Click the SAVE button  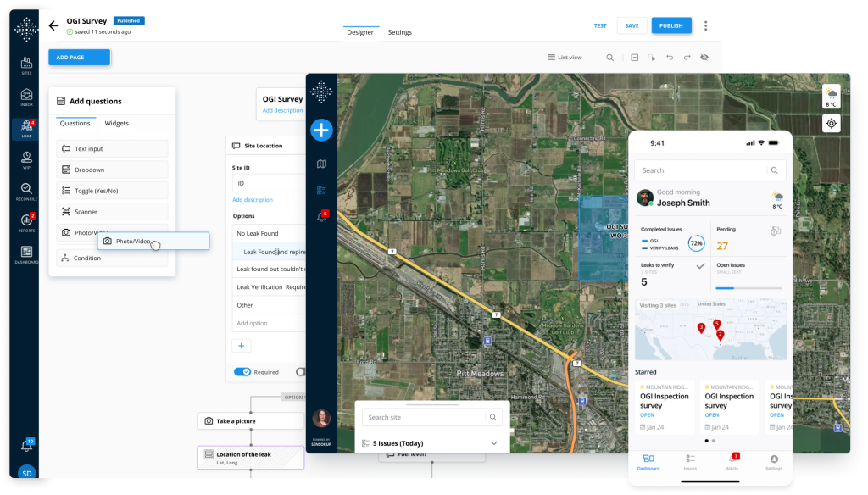tap(632, 25)
